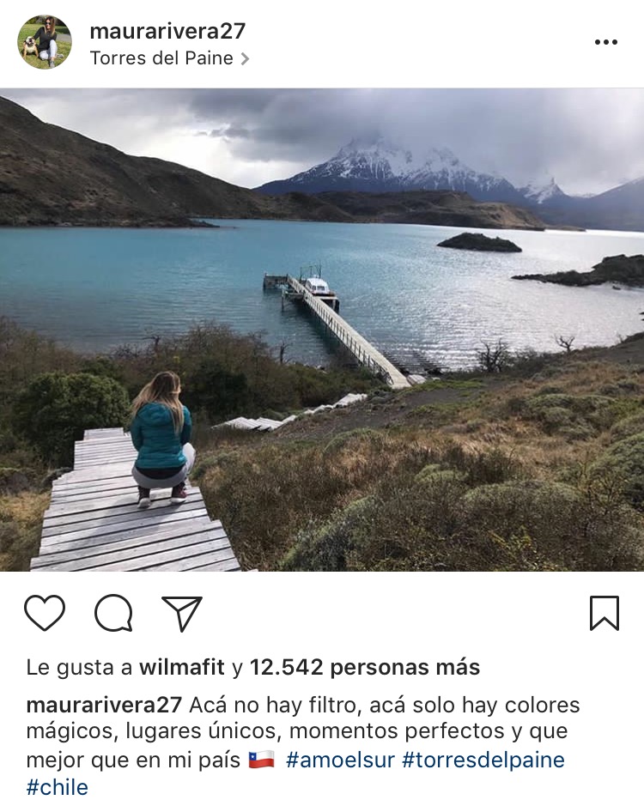The width and height of the screenshot is (644, 812).
Task: Open the three-dot options menu
Action: (x=605, y=42)
